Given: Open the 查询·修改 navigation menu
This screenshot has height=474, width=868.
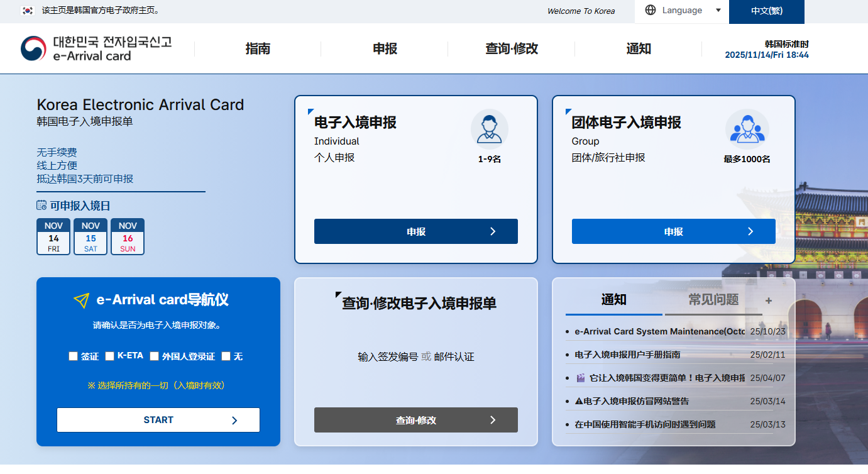Looking at the screenshot, I should 512,49.
